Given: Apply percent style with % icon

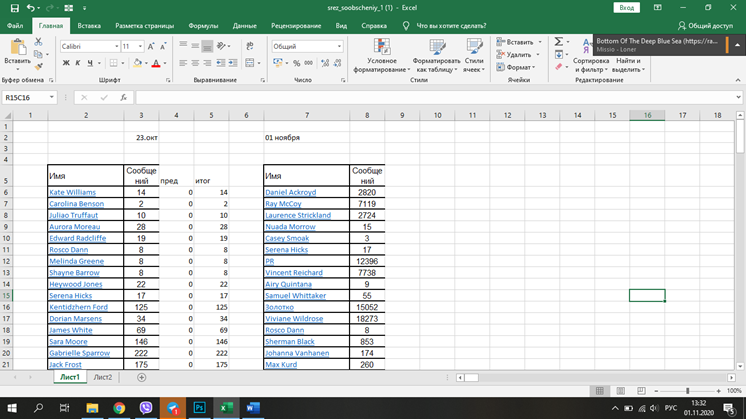Looking at the screenshot, I should 296,63.
